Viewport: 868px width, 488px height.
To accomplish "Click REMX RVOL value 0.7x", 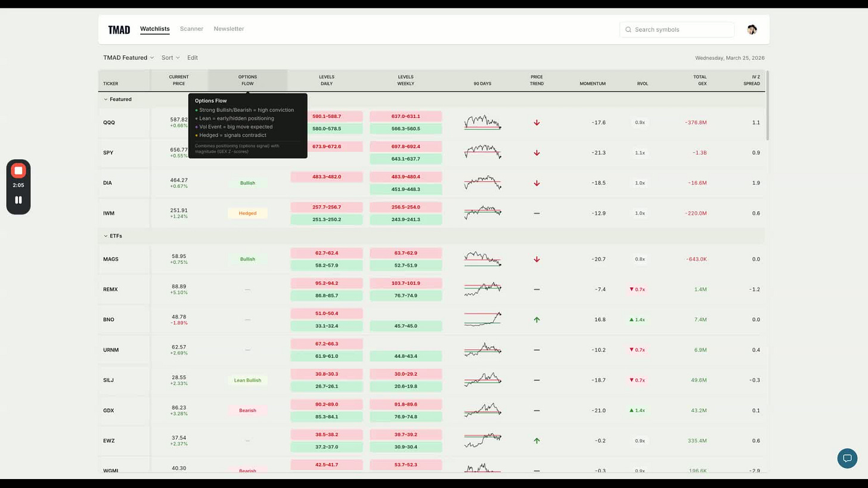I will (637, 290).
